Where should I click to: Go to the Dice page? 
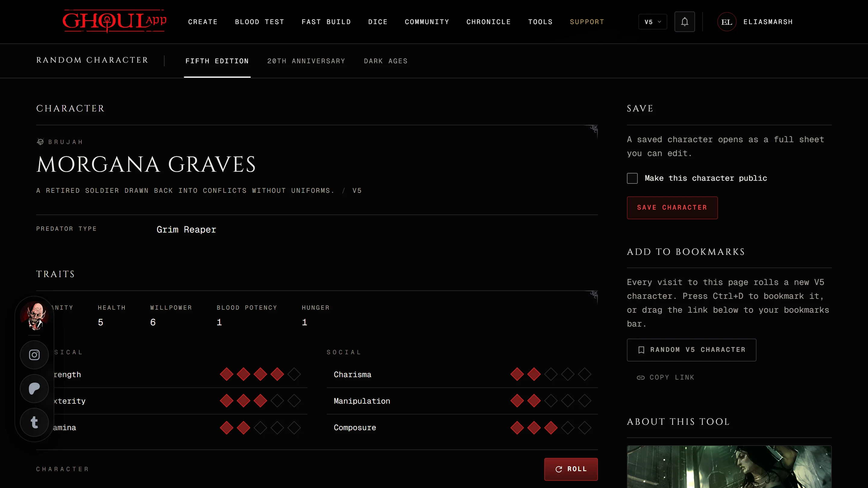(378, 22)
